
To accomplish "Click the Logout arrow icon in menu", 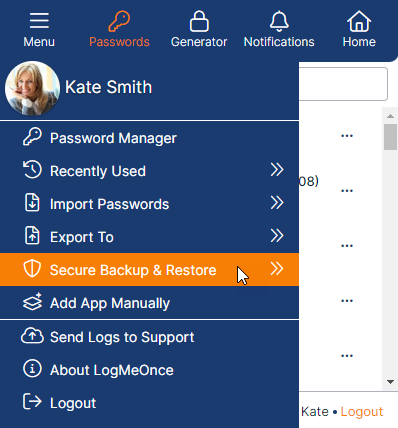I will tap(32, 401).
